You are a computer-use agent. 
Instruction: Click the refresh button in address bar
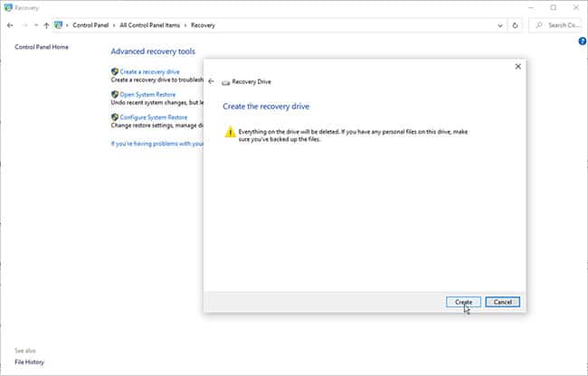[515, 25]
